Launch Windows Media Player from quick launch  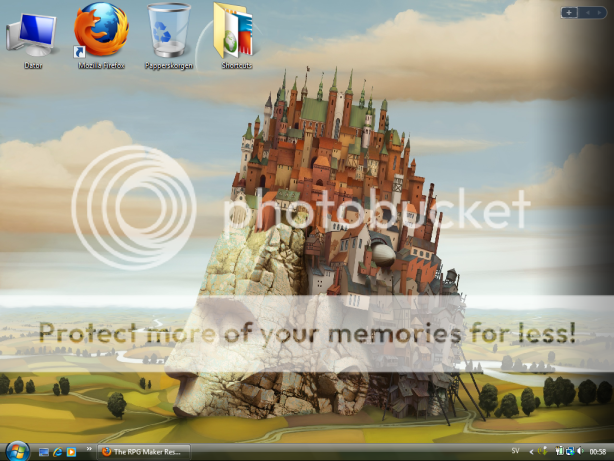(x=71, y=452)
